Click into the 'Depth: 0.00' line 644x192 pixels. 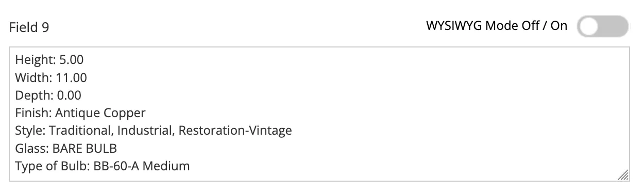point(48,95)
